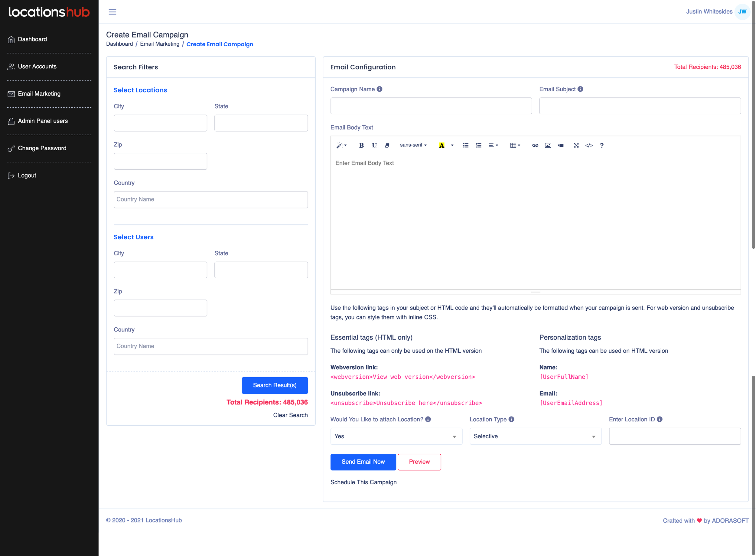The image size is (756, 556).
Task: Click the [UserFullName] personalization tag
Action: tap(564, 377)
